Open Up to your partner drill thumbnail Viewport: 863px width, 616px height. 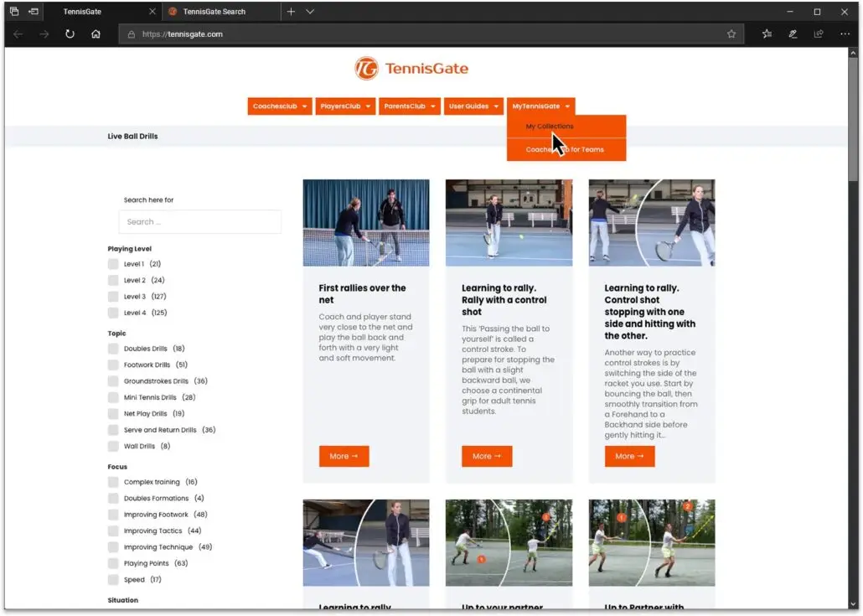coord(509,543)
